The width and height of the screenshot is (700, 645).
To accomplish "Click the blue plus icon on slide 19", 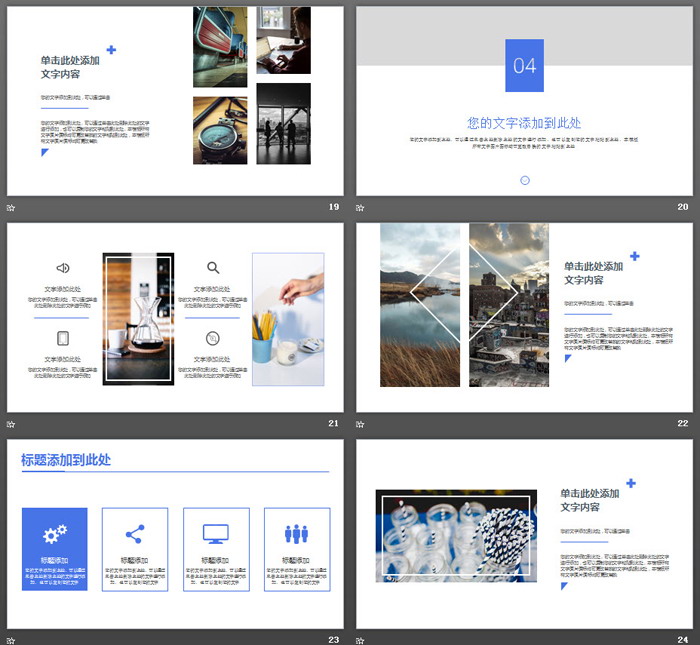I will tap(111, 50).
